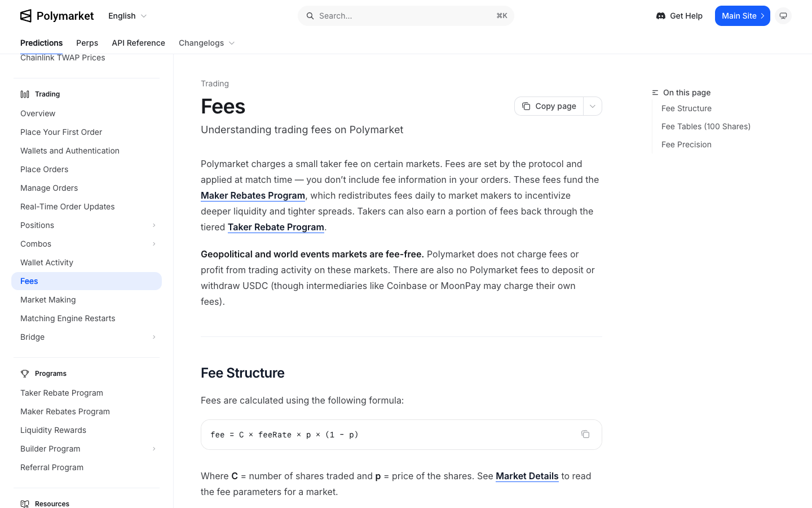Switch to the Perps tab
The width and height of the screenshot is (812, 508).
[x=87, y=43]
